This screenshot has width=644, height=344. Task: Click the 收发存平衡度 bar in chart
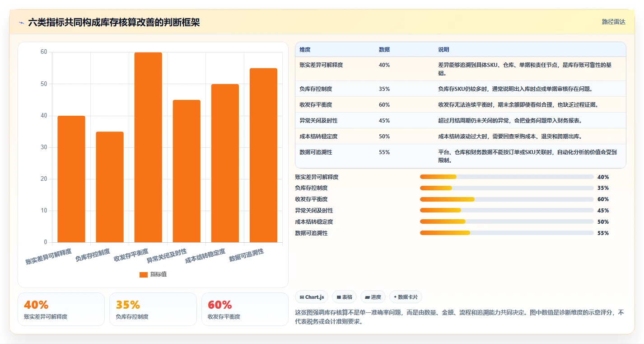click(148, 147)
